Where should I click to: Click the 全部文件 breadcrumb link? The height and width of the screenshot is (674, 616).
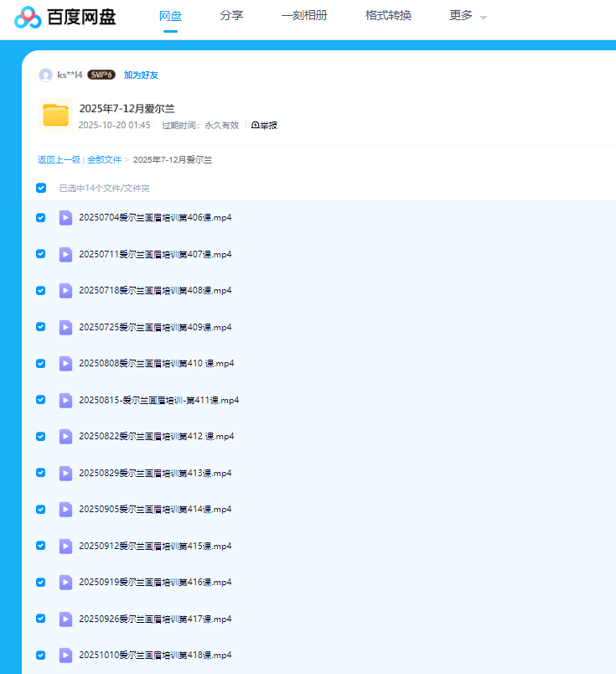104,160
